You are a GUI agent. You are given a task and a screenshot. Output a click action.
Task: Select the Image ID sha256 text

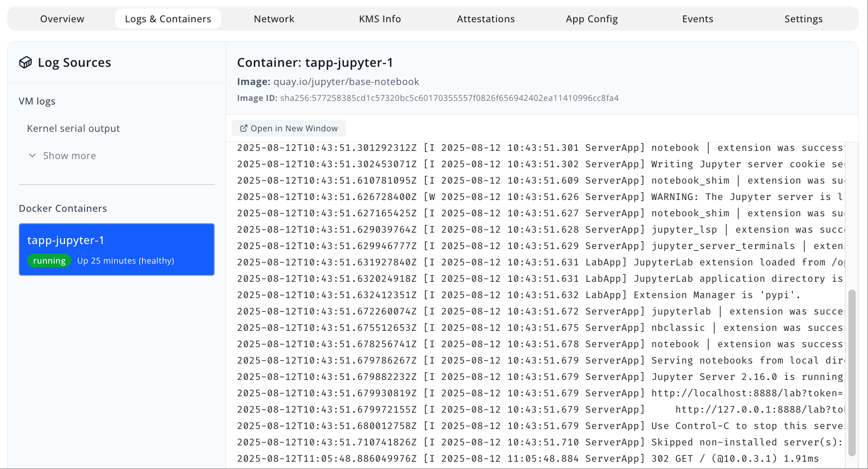449,98
